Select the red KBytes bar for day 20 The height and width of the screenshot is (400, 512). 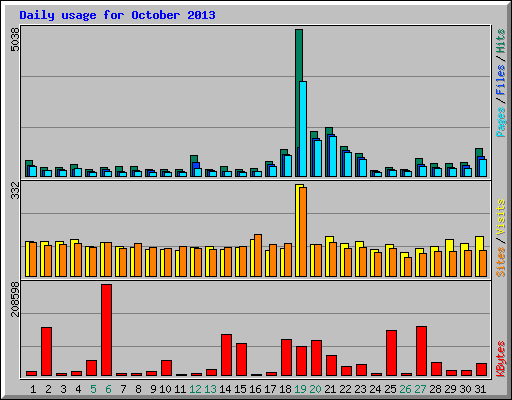tap(317, 358)
